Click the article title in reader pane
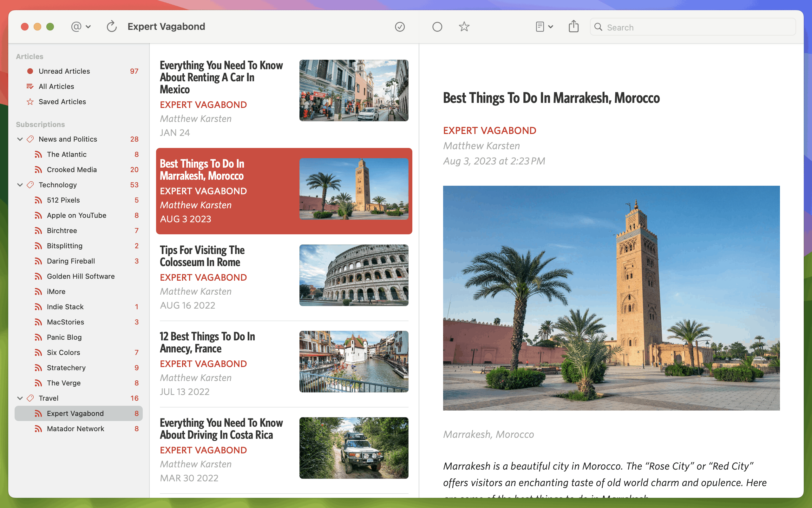Viewport: 812px width, 508px height. 551,98
